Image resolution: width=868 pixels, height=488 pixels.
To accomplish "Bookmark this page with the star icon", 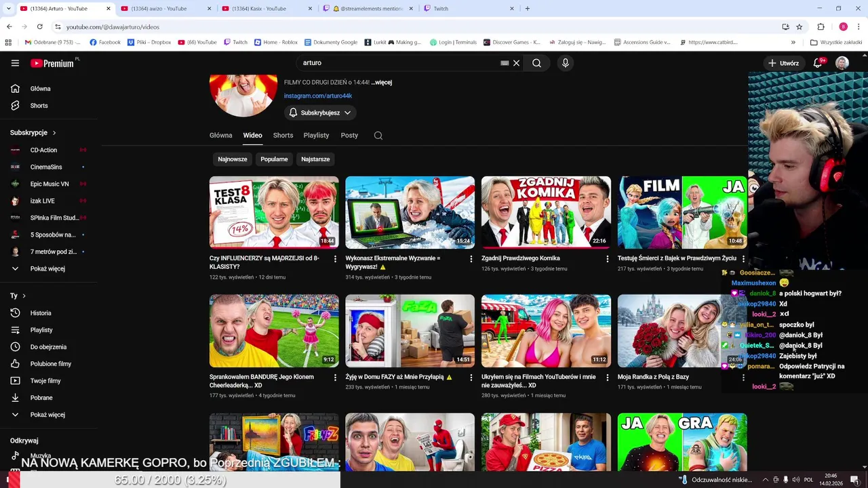I will coord(800,26).
